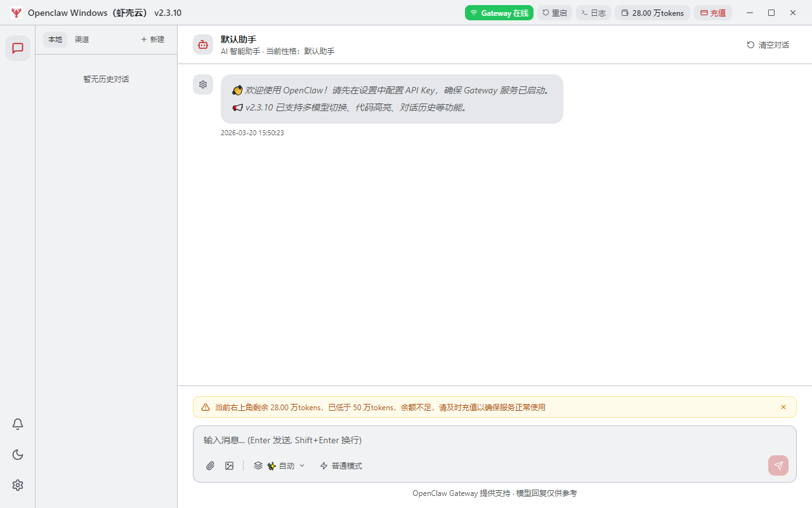The width and height of the screenshot is (812, 508).
Task: Click the robot avatar of 默认助手
Action: (x=202, y=44)
